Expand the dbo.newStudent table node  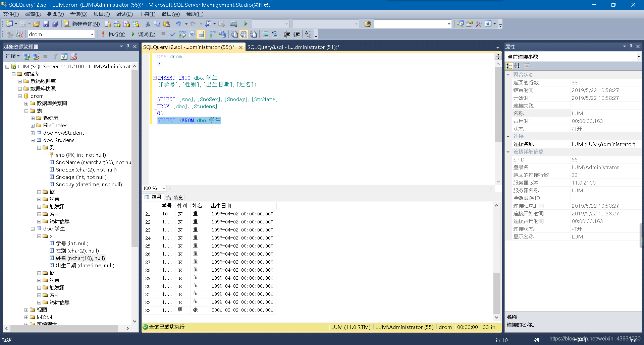(33, 133)
